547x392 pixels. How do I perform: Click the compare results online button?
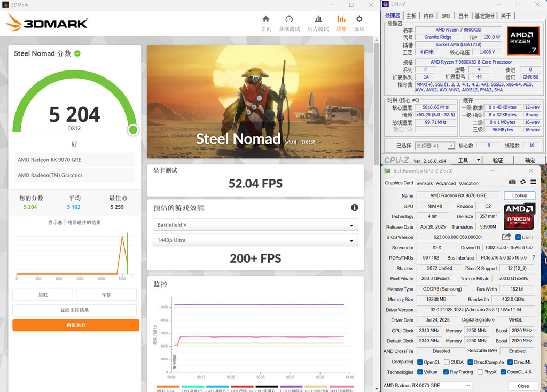pyautogui.click(x=75, y=310)
